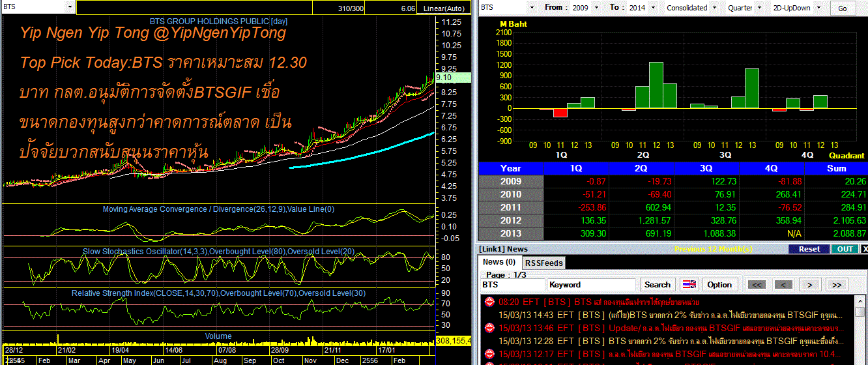Go to previous news page (<)
The image size is (868, 365).
click(x=783, y=285)
